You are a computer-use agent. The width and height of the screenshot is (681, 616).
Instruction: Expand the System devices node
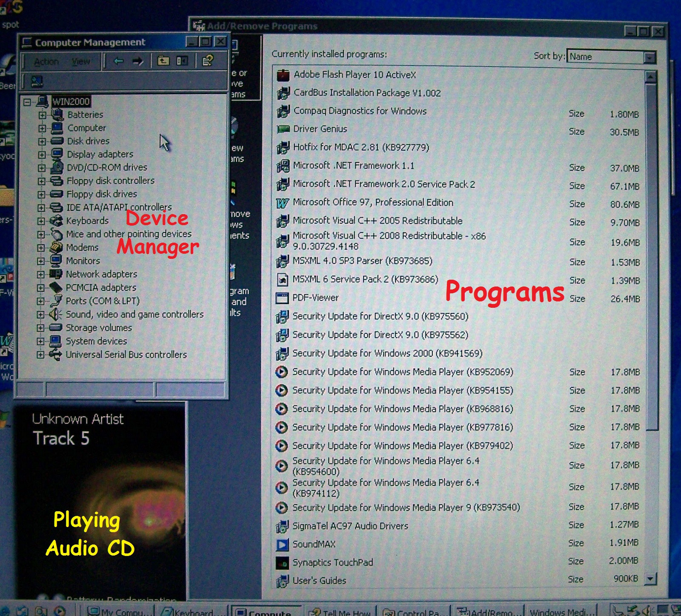(x=40, y=341)
